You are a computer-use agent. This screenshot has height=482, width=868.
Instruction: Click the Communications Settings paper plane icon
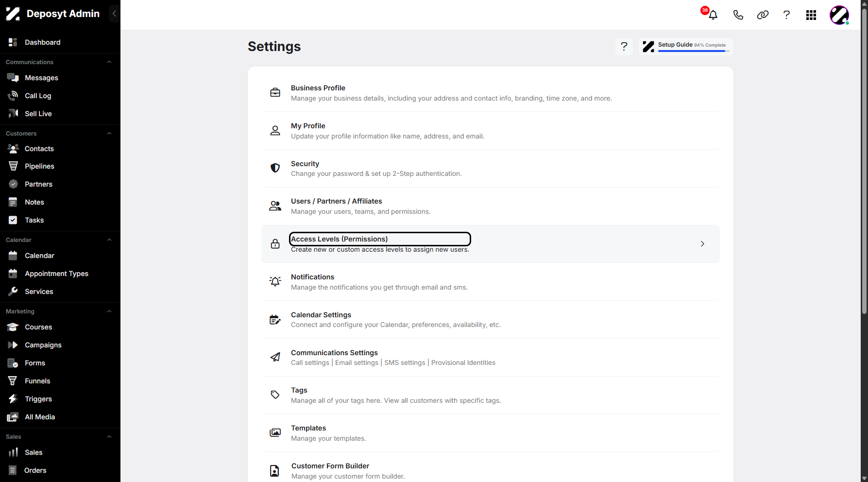click(275, 357)
